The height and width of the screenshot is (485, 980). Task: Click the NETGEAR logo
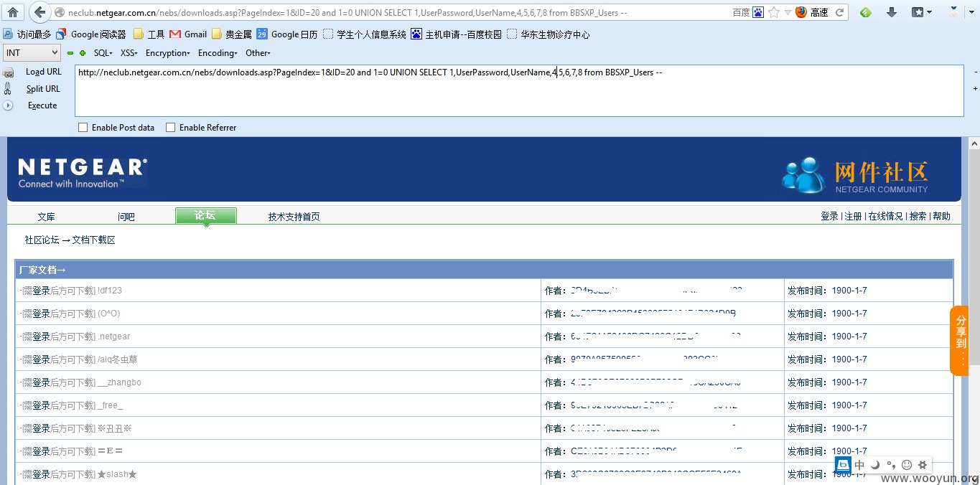pyautogui.click(x=83, y=173)
